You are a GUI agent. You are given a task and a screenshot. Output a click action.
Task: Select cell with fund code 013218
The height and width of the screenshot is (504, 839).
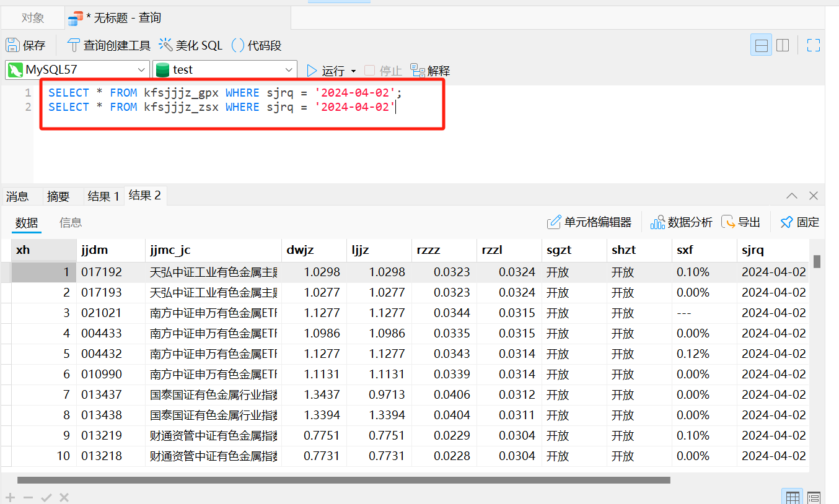pyautogui.click(x=111, y=456)
